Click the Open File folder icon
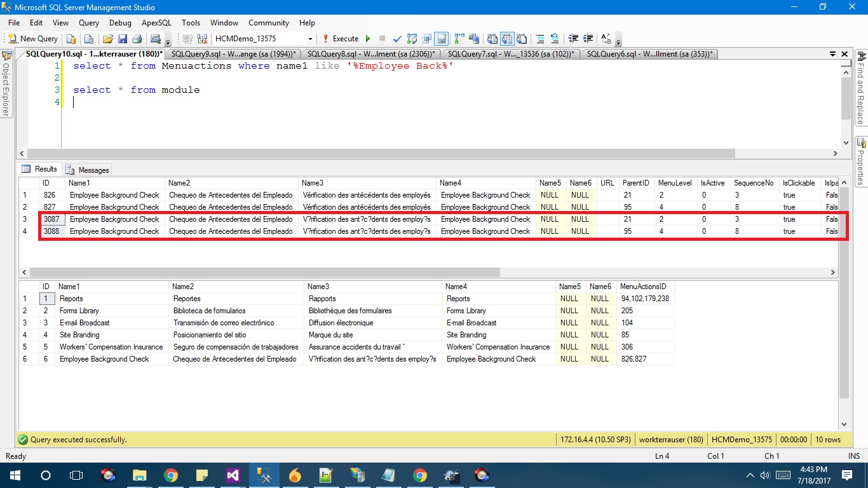Image resolution: width=868 pixels, height=488 pixels. tap(108, 39)
